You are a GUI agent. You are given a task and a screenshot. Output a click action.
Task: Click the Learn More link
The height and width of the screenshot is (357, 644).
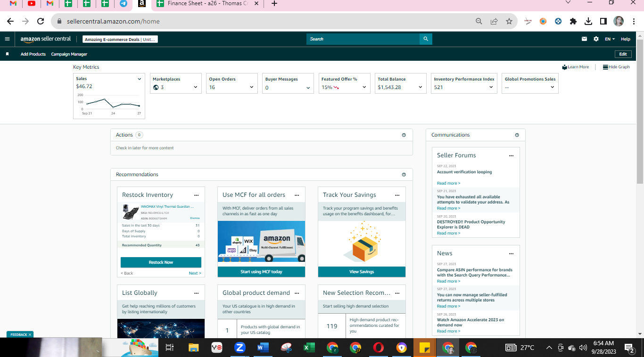point(576,67)
